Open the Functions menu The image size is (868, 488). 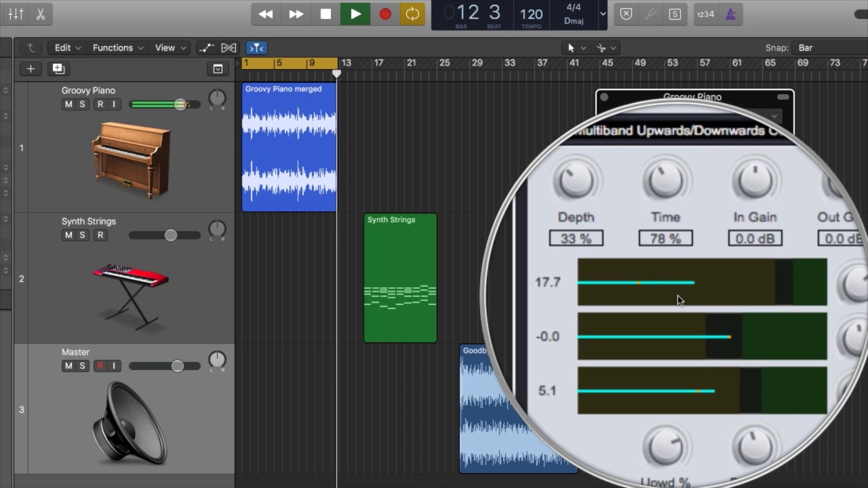click(x=118, y=47)
